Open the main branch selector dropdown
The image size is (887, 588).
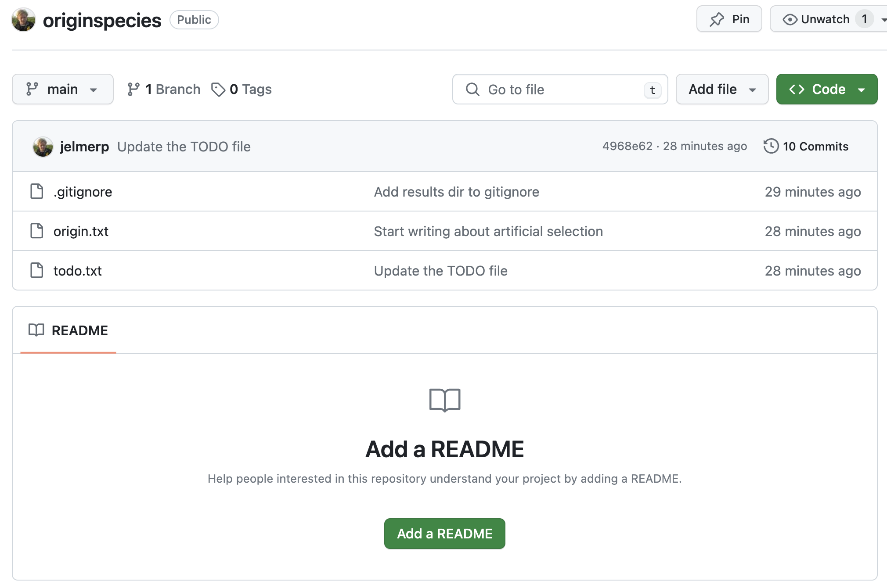click(62, 90)
